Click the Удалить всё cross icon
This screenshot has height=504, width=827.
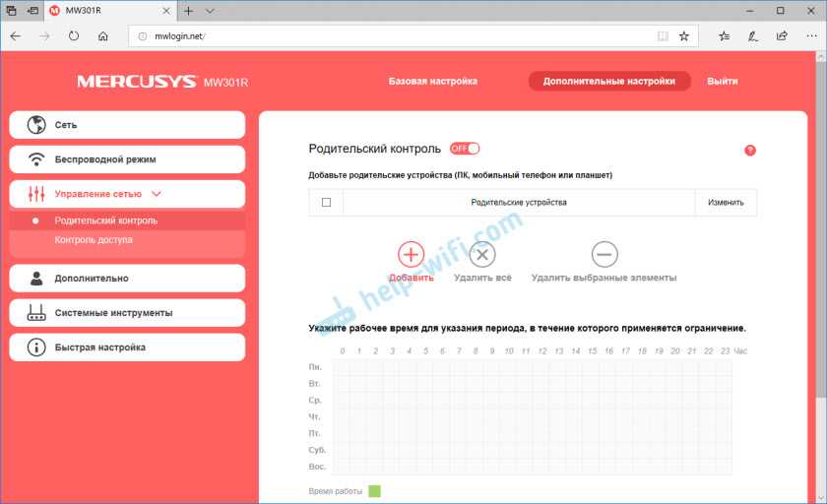coord(481,254)
